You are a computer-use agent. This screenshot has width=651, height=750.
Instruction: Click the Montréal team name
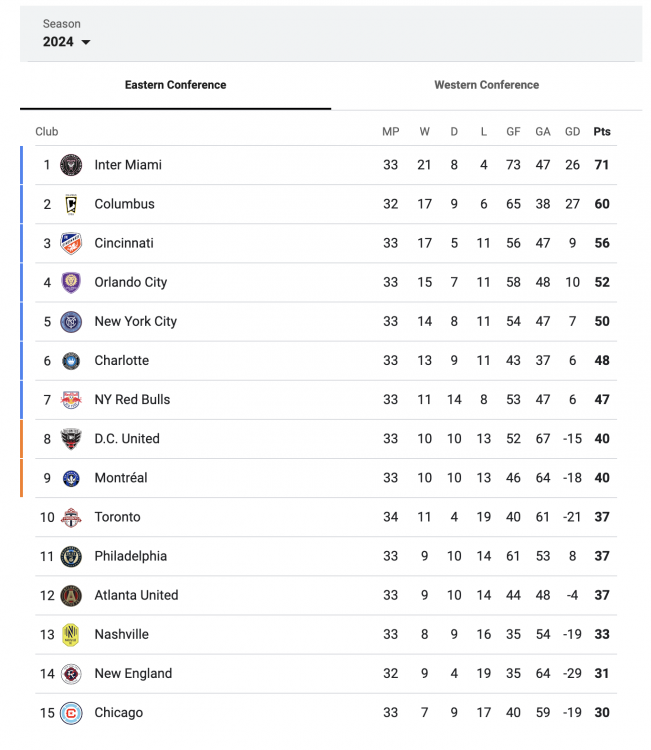pos(120,478)
